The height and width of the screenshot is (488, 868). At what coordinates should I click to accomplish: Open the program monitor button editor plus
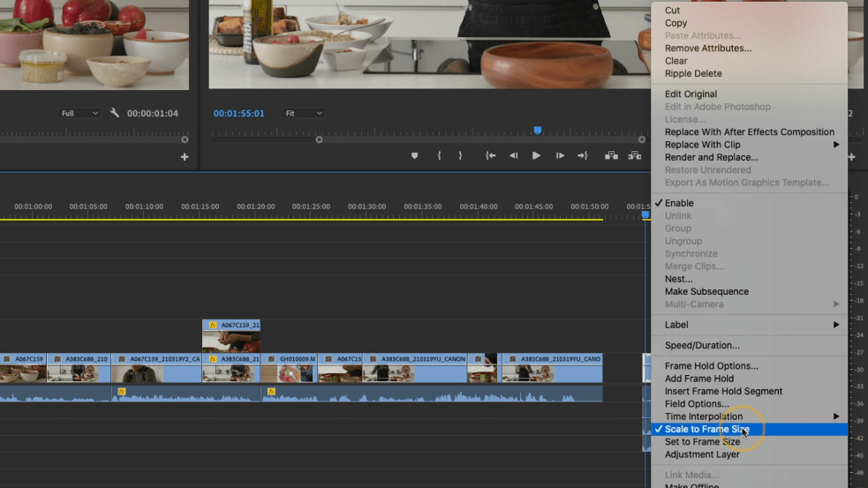tap(851, 157)
